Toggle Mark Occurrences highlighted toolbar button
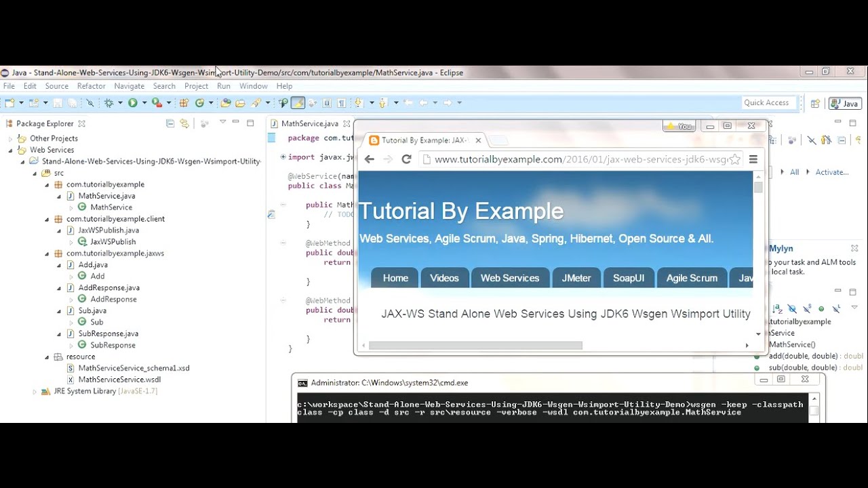The width and height of the screenshot is (868, 488). [x=298, y=103]
